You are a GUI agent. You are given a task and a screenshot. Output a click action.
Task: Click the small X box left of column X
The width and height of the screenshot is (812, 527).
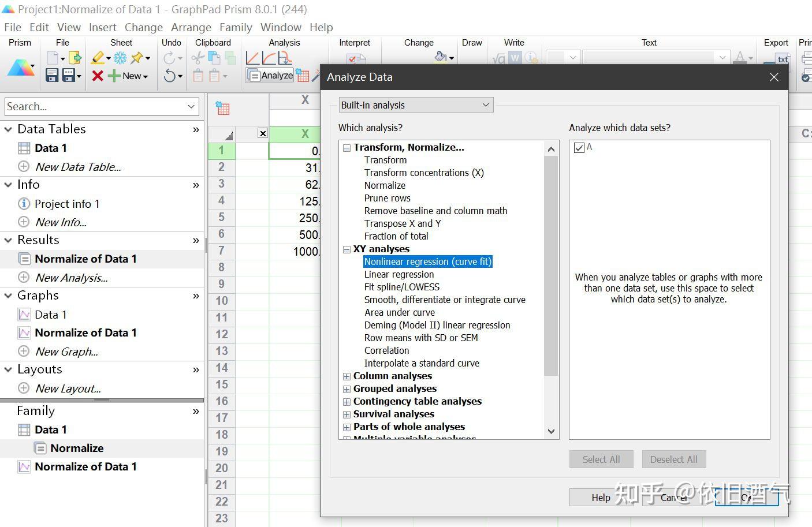pos(263,133)
